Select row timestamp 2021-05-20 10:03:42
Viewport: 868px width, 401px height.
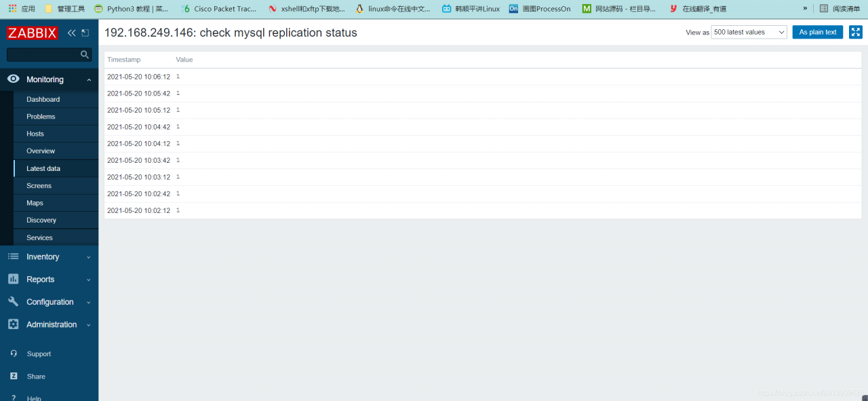pos(138,160)
